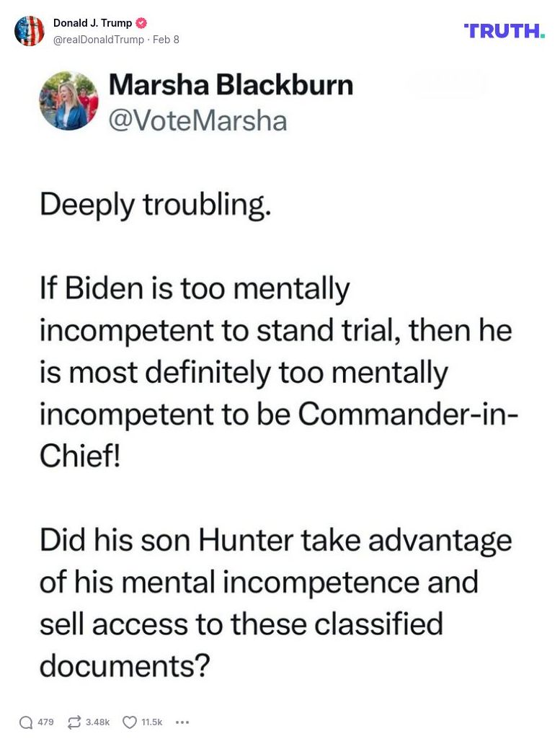Like the post with the heart icon
The height and width of the screenshot is (744, 560).
pyautogui.click(x=130, y=722)
